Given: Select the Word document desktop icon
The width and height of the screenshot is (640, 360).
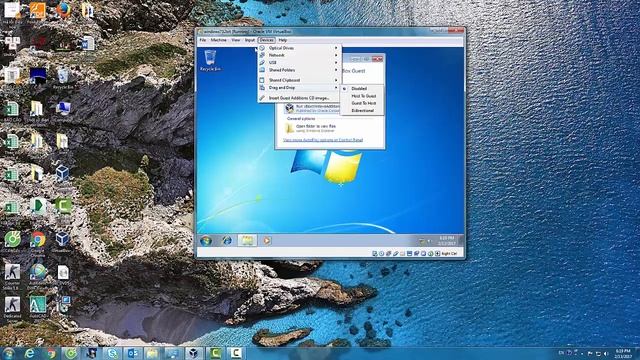Looking at the screenshot, I should [x=87, y=43].
